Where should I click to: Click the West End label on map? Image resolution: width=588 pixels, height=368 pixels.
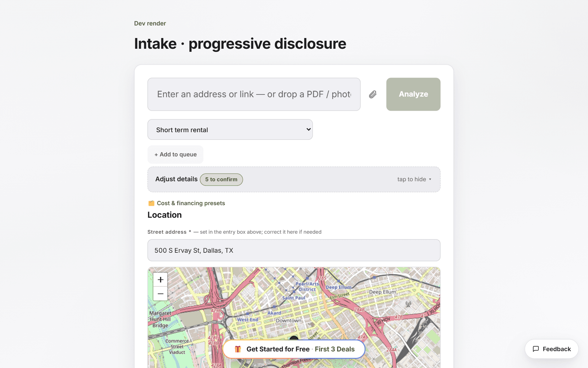pos(247,320)
